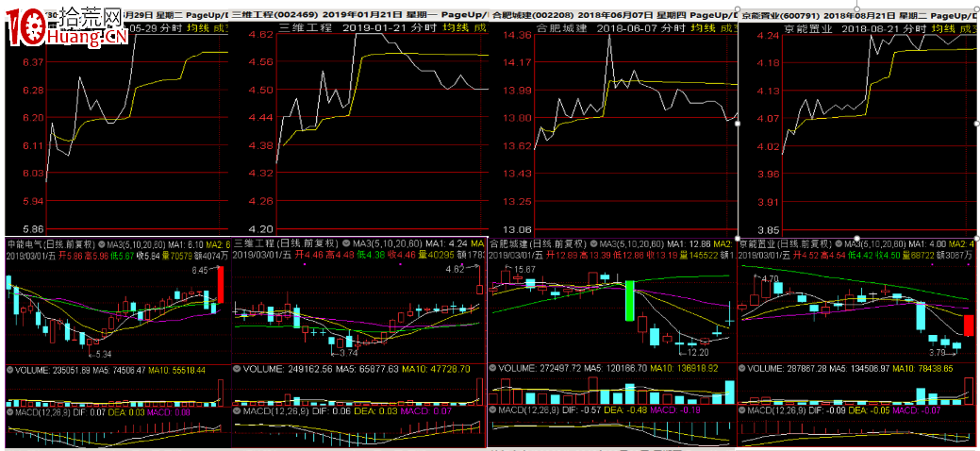Click the 合肥城建(日线.前复权) label

pyautogui.click(x=540, y=243)
